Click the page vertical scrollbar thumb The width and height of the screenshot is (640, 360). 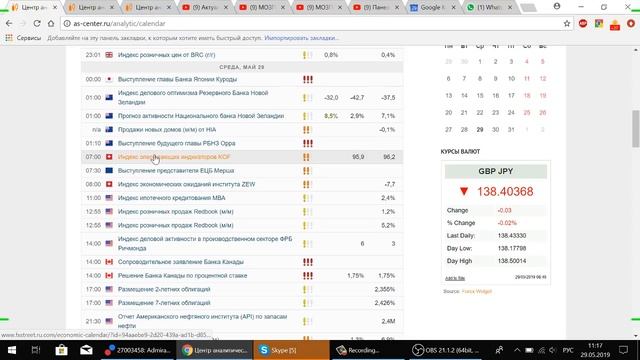point(636,129)
